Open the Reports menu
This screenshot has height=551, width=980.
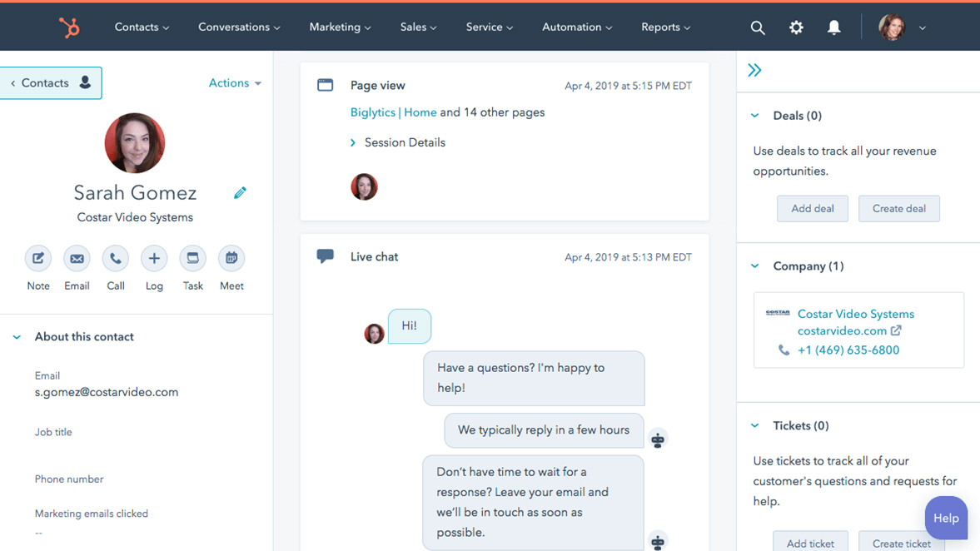pyautogui.click(x=665, y=27)
